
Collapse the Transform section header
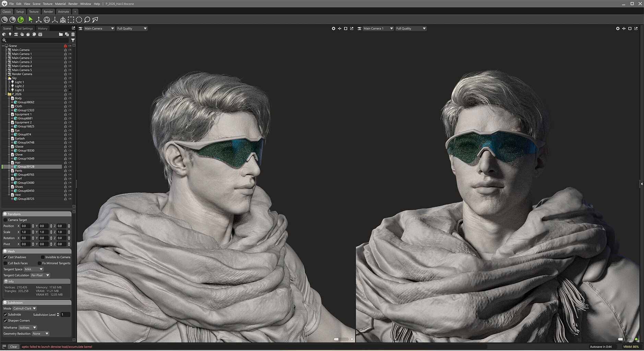pyautogui.click(x=37, y=214)
